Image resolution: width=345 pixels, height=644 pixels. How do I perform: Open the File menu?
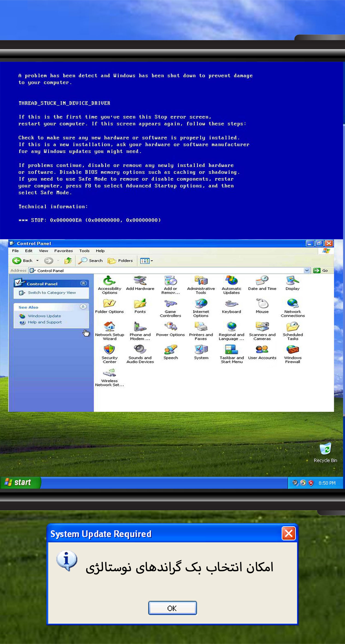[15, 251]
